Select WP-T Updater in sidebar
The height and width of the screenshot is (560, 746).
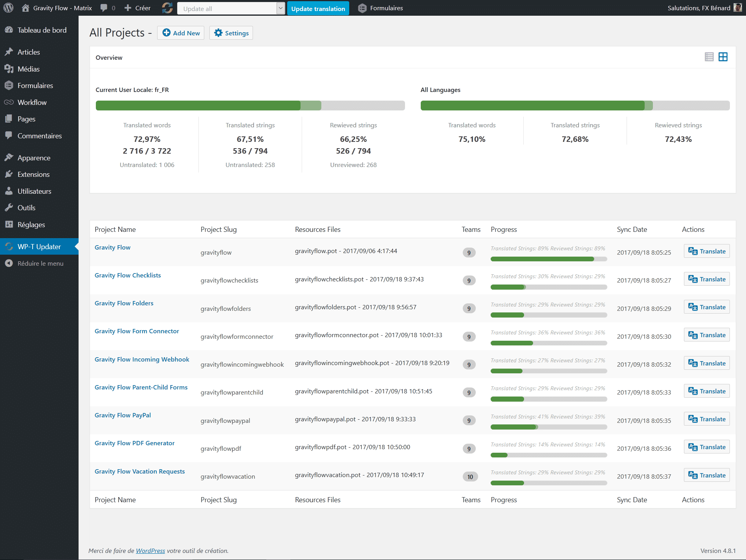click(x=39, y=246)
